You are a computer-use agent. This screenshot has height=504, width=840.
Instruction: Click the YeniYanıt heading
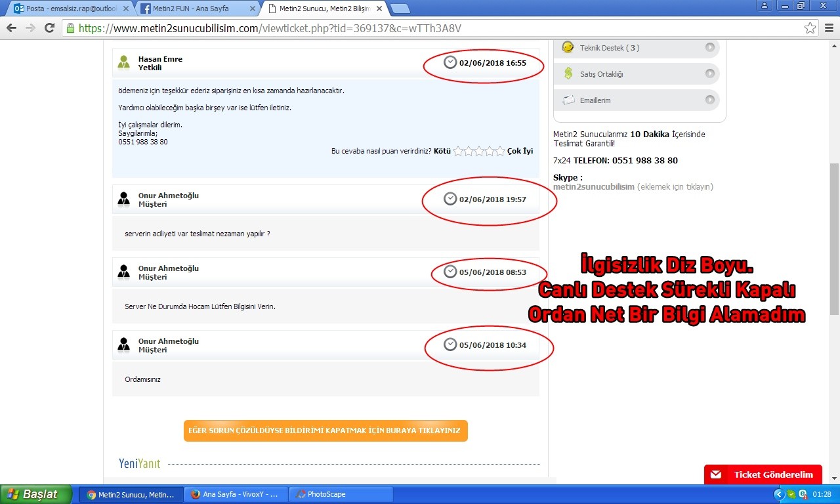(x=139, y=463)
